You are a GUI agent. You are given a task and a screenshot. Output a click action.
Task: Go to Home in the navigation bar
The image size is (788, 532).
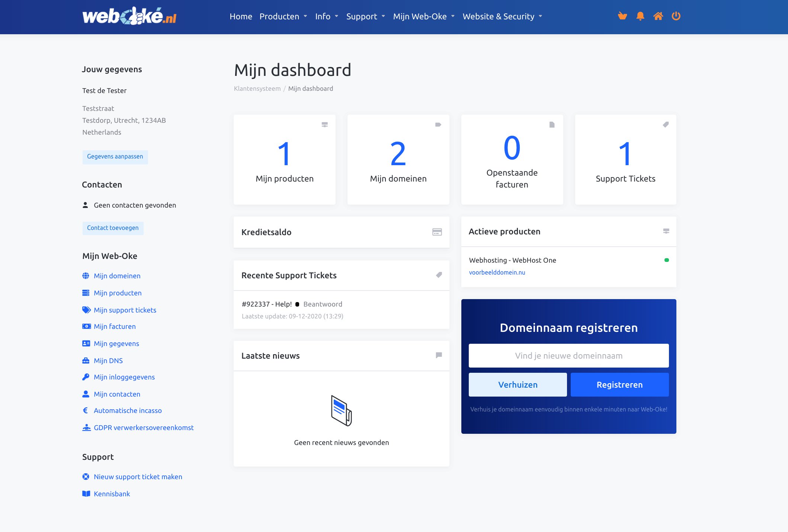pyautogui.click(x=241, y=16)
